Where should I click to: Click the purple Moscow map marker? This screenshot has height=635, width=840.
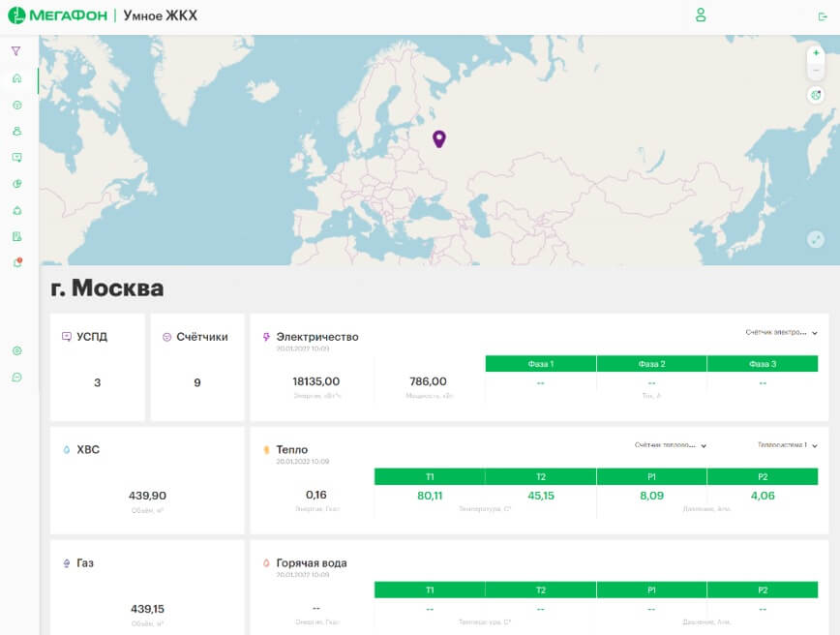pos(438,139)
